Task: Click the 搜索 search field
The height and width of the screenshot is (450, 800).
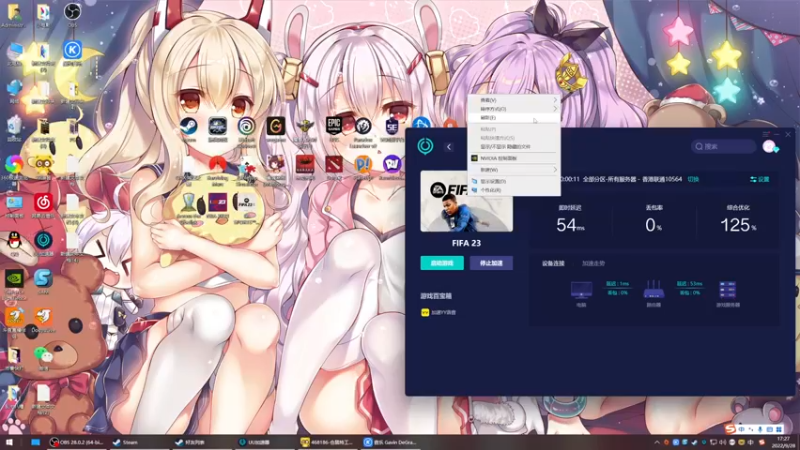Action: pyautogui.click(x=723, y=146)
